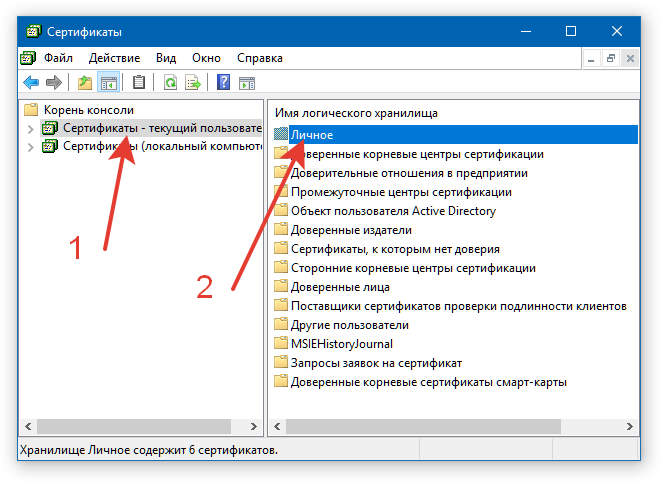Click the green Refresh toolbar icon
The image size is (662, 483).
point(171,82)
